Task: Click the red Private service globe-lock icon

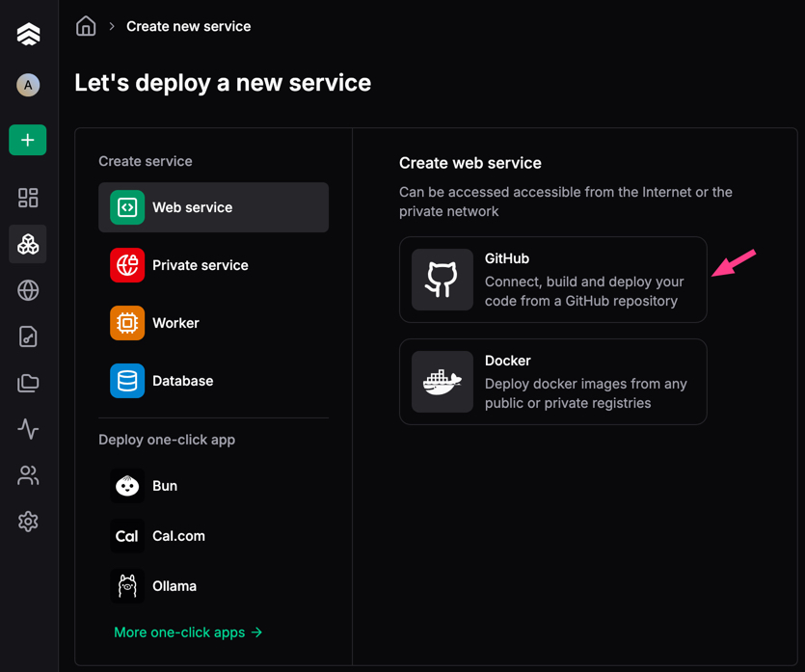Action: (x=127, y=265)
